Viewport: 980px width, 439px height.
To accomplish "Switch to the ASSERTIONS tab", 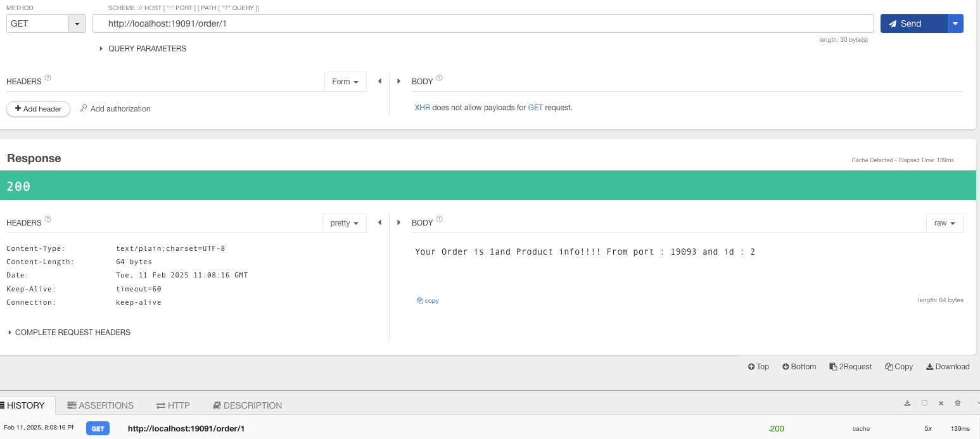I will click(101, 405).
